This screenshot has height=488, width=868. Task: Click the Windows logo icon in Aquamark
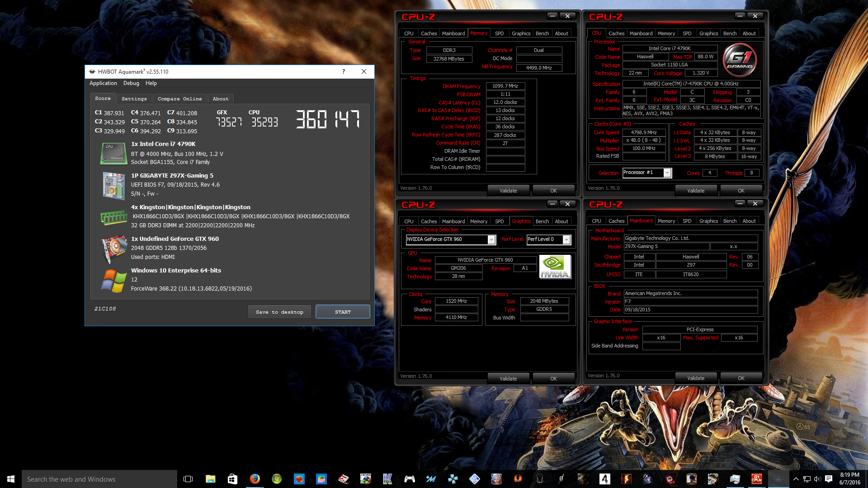pos(113,281)
